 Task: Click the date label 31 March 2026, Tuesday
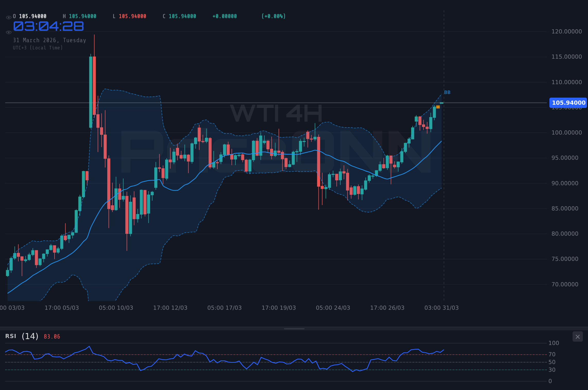pyautogui.click(x=49, y=40)
